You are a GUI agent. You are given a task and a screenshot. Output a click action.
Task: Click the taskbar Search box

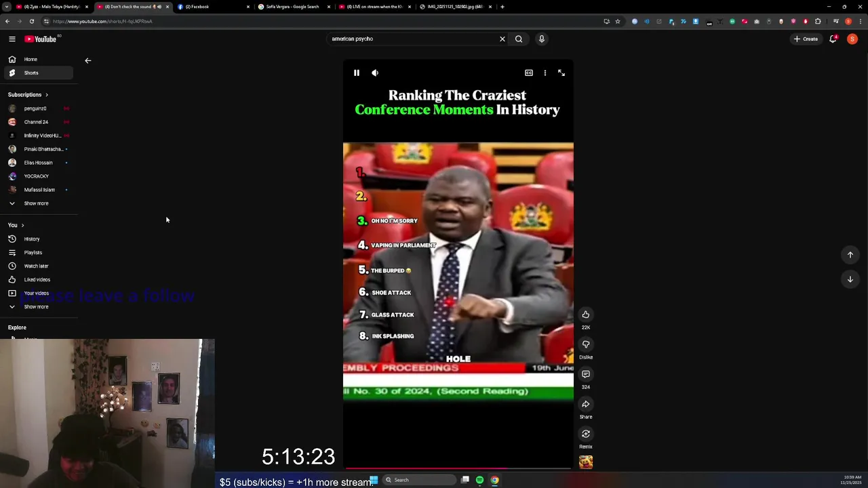pos(420,480)
